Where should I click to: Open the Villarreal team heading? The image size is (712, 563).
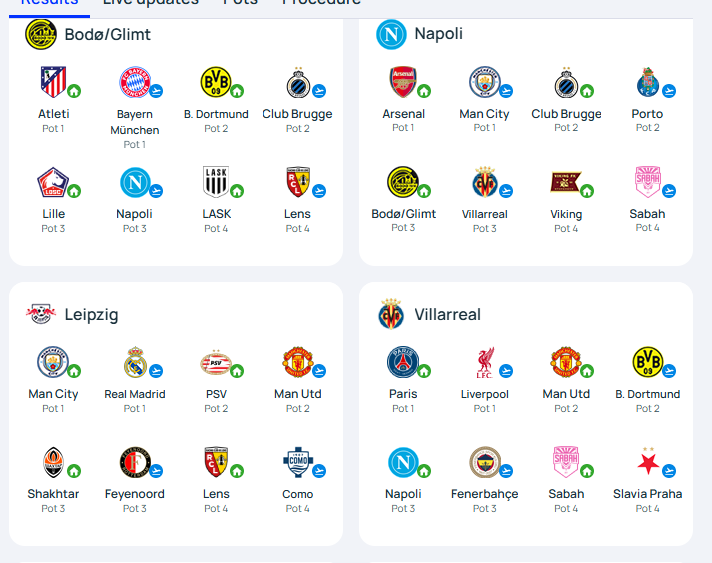[447, 314]
